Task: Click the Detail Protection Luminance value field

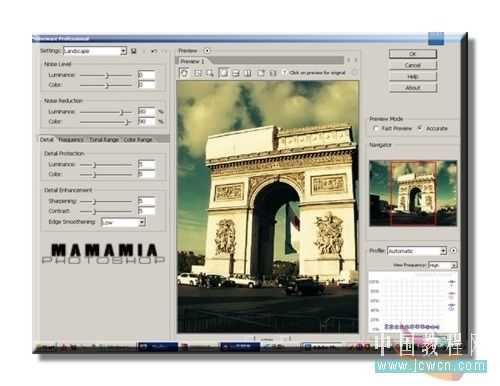Action: (x=146, y=164)
